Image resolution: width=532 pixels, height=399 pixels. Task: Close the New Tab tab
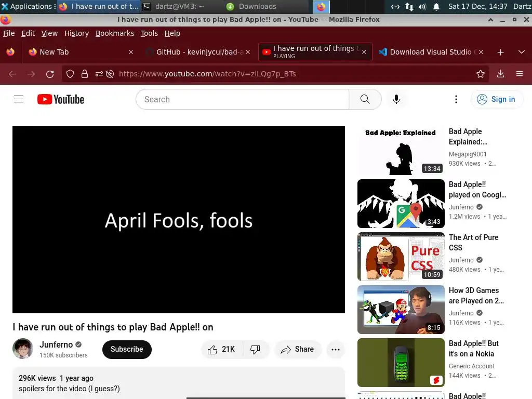(x=131, y=52)
